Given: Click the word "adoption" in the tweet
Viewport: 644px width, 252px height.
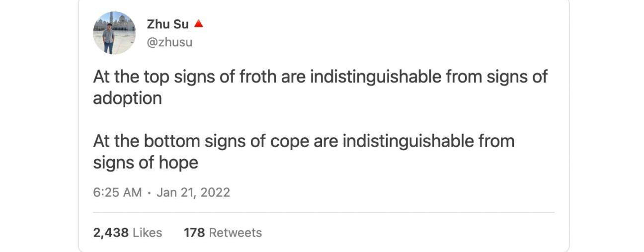Looking at the screenshot, I should 128,98.
